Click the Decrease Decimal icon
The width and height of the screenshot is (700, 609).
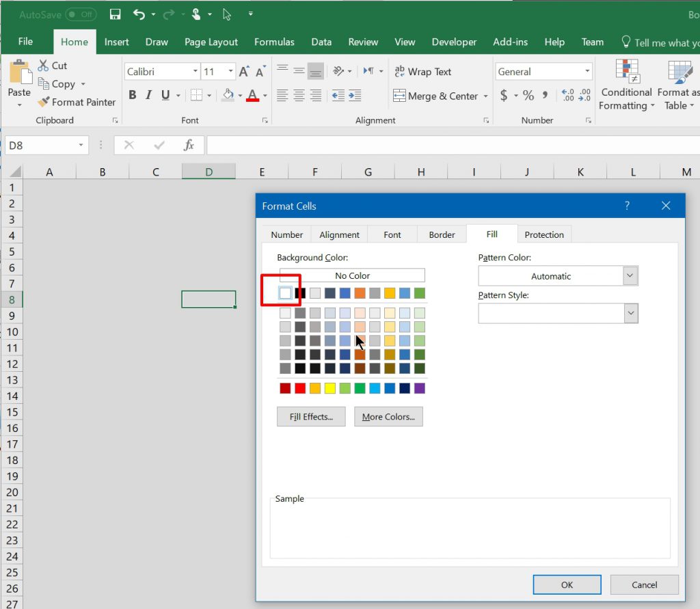(584, 95)
